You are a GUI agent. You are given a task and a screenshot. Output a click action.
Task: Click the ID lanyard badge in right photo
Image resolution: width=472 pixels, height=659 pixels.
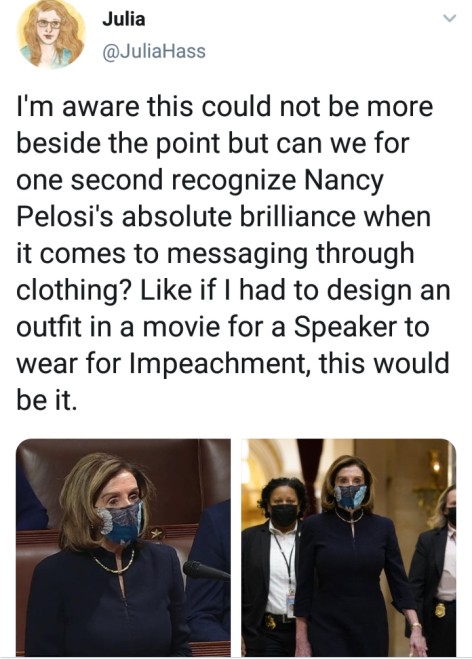point(290,603)
